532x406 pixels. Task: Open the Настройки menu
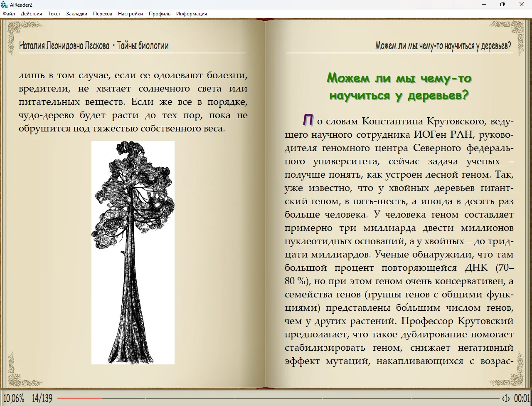130,14
